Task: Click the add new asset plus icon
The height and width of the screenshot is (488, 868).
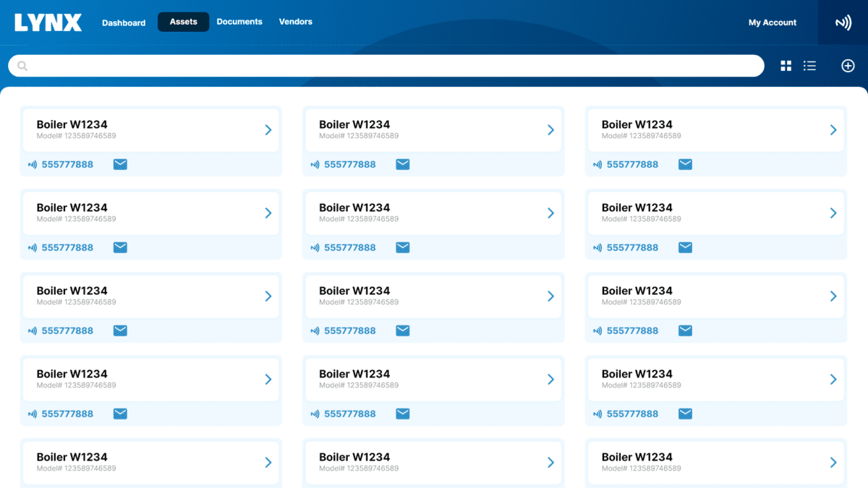Action: tap(848, 66)
